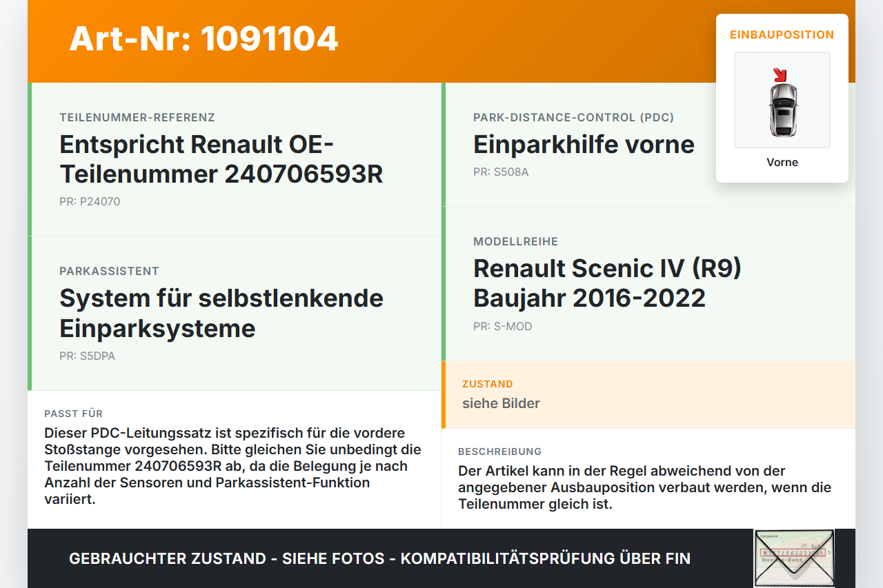Image resolution: width=883 pixels, height=588 pixels.
Task: Click the code "PR: S508A"
Action: point(501,172)
